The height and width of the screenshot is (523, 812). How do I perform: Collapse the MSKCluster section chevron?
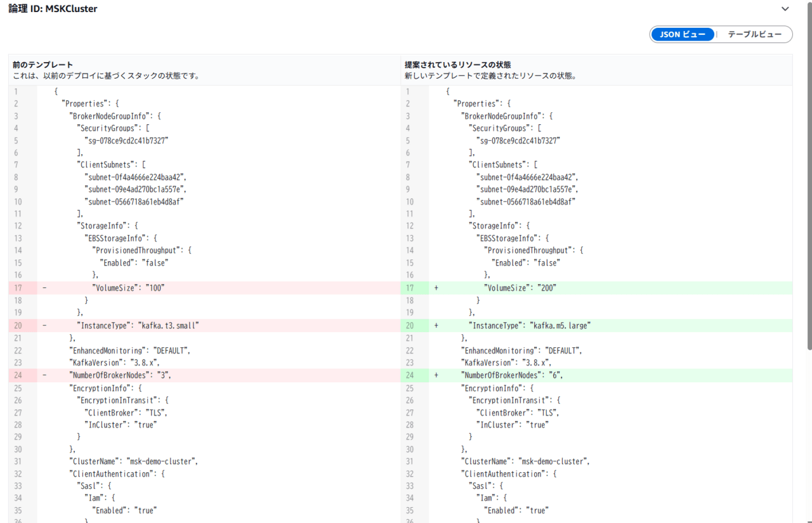tap(785, 9)
